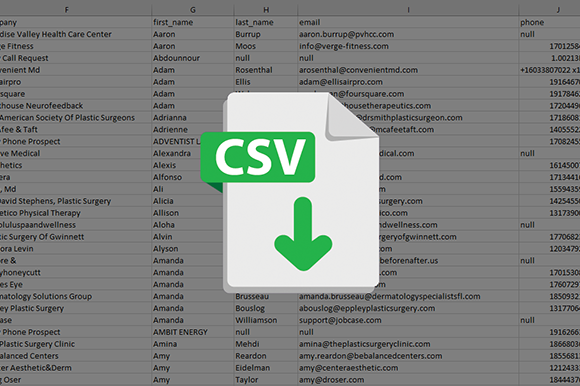Screen dimensions: 580x386
Task: Select column H header
Action: tap(266, 10)
